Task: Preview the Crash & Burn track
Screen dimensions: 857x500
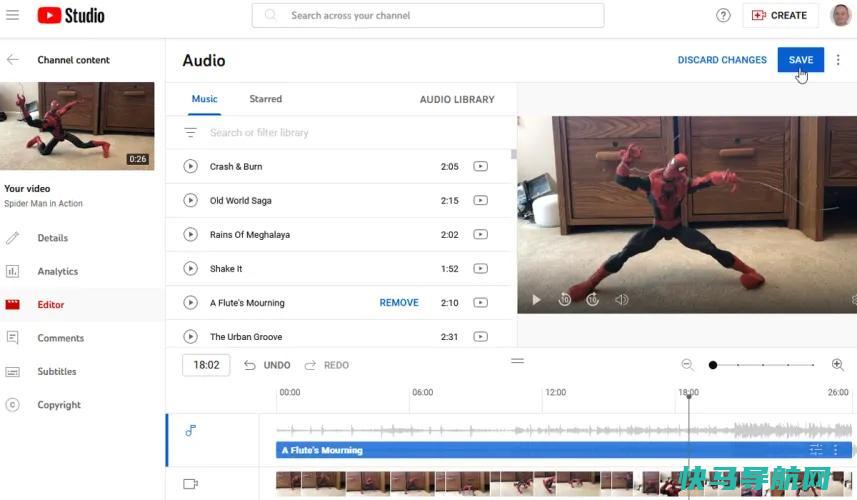Action: [190, 166]
